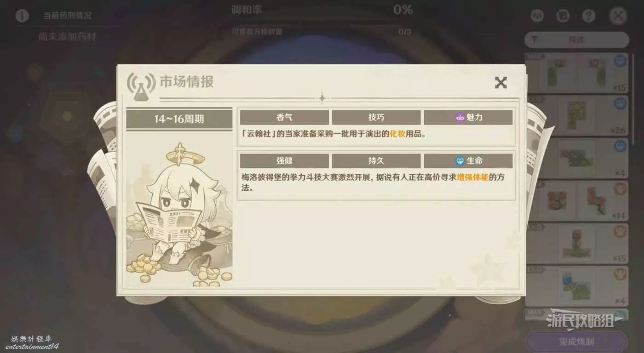
Task: Click the 完成炼制 finish brewing button
Action: (576, 342)
